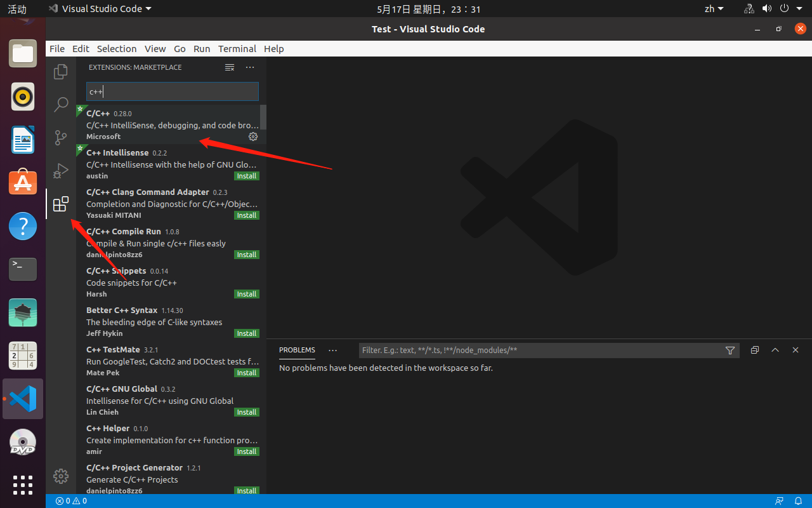The image size is (812, 508).
Task: Show applications grid in dock
Action: 23,485
